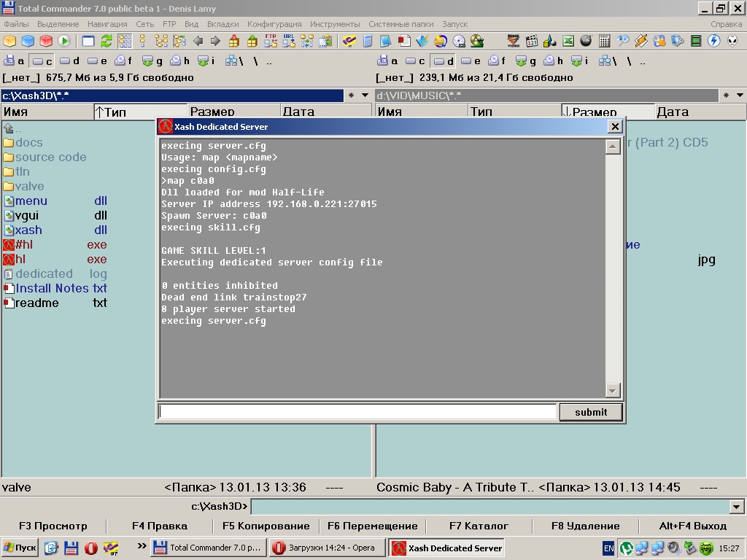Screen dimensions: 747x560
Task: Switch left panel to drive d
Action: point(70,61)
